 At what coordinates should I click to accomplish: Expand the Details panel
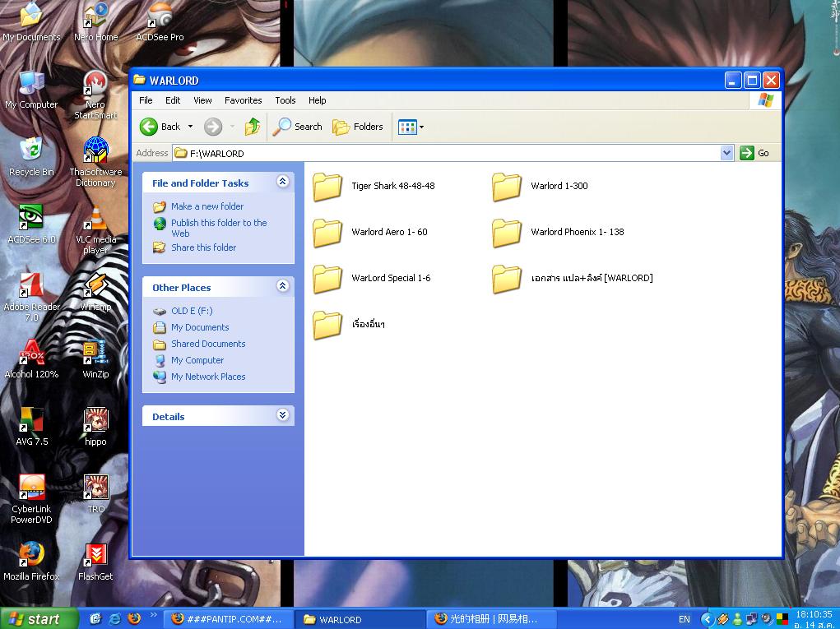(283, 415)
